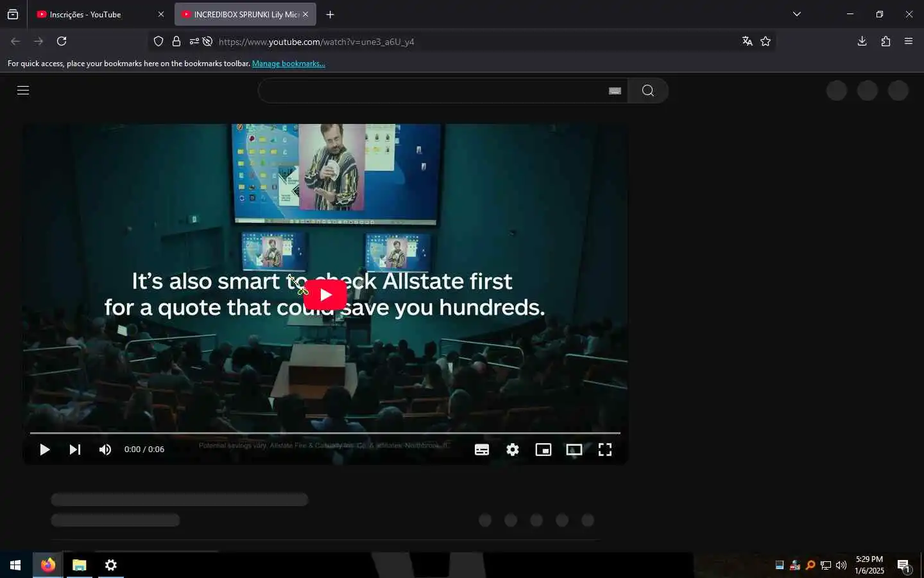
Task: Open a new browser tab
Action: coord(330,14)
